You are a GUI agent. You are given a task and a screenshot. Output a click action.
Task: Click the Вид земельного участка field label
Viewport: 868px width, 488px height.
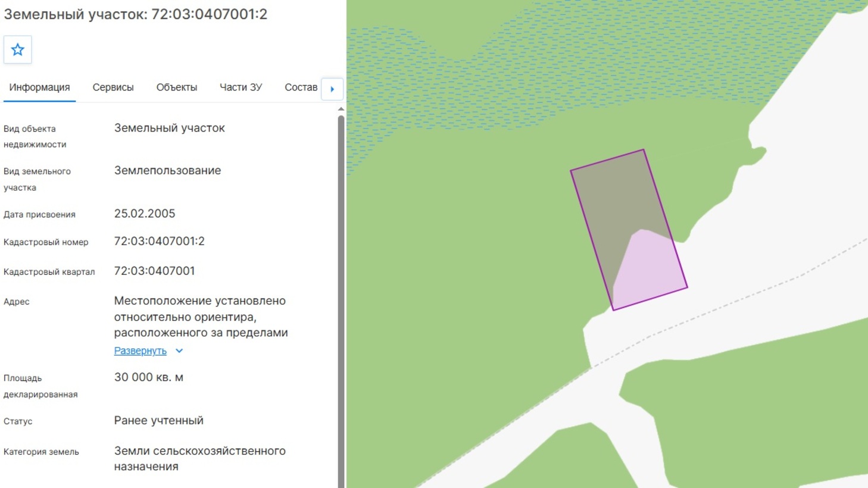(37, 179)
